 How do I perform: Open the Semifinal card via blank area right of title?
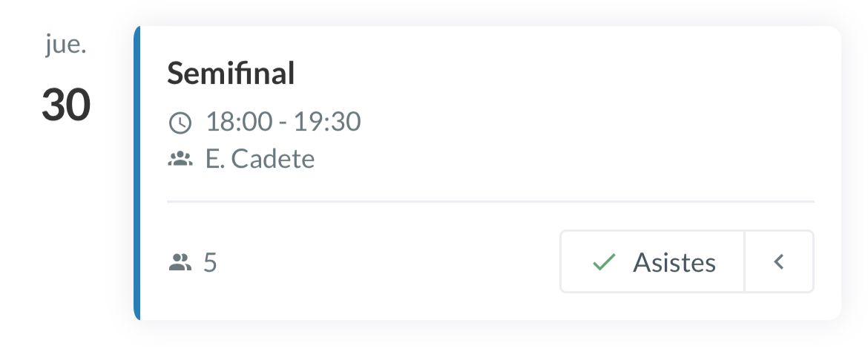pyautogui.click(x=556, y=74)
